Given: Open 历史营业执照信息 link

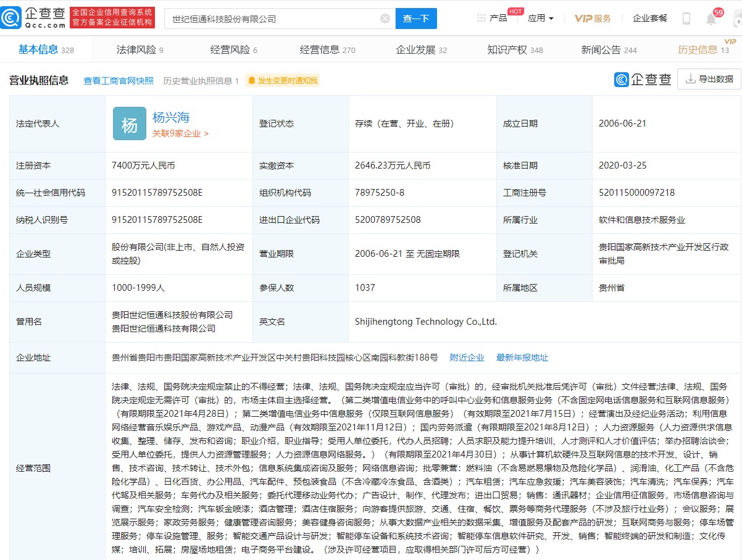Looking at the screenshot, I should [x=201, y=81].
